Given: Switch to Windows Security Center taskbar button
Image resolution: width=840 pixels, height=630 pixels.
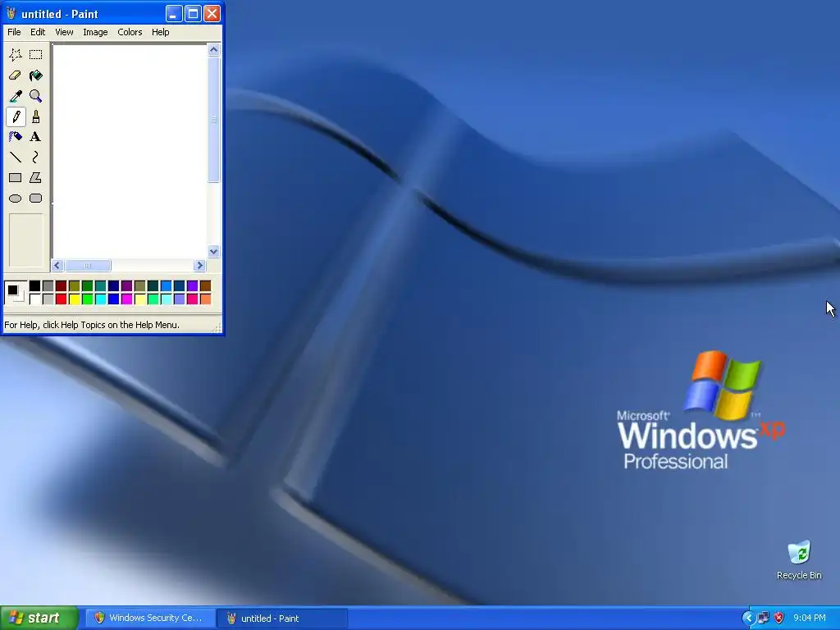Looking at the screenshot, I should pyautogui.click(x=151, y=619).
